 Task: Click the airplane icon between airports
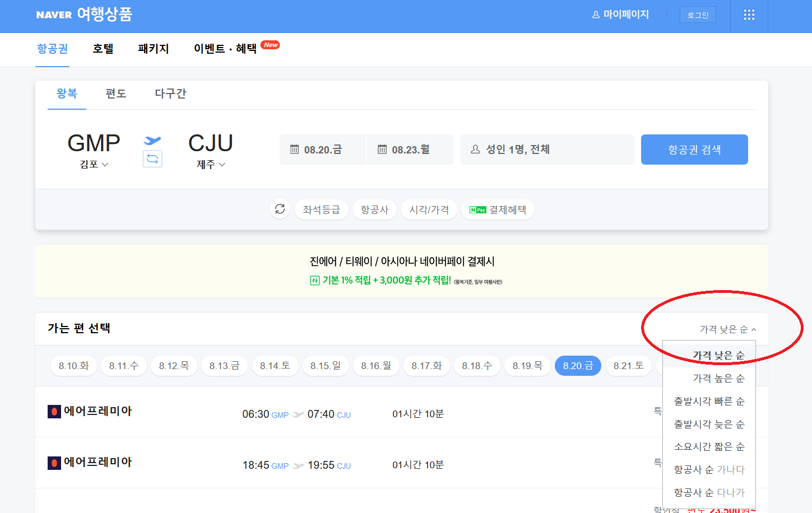click(152, 140)
